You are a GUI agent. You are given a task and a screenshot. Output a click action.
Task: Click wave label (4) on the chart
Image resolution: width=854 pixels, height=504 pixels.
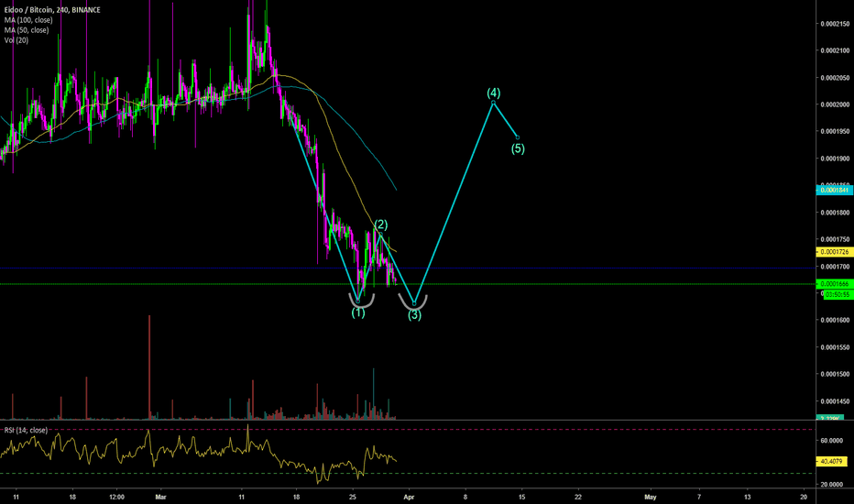[x=494, y=93]
